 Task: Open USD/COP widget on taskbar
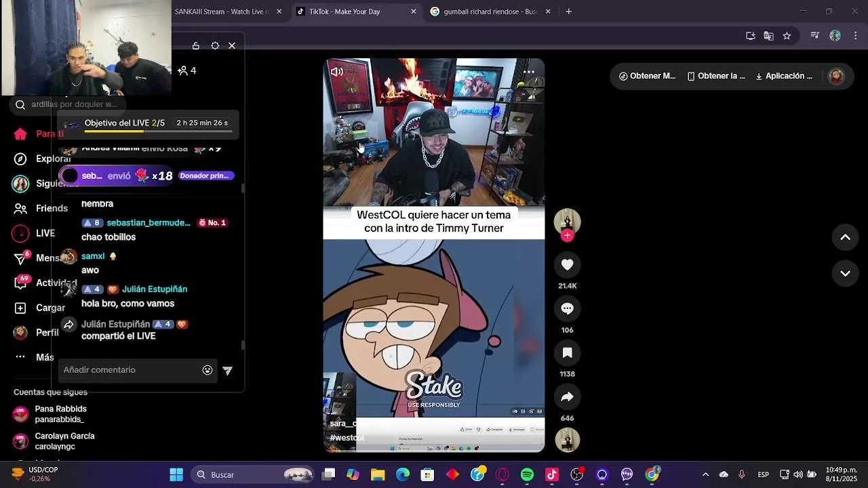click(x=34, y=474)
